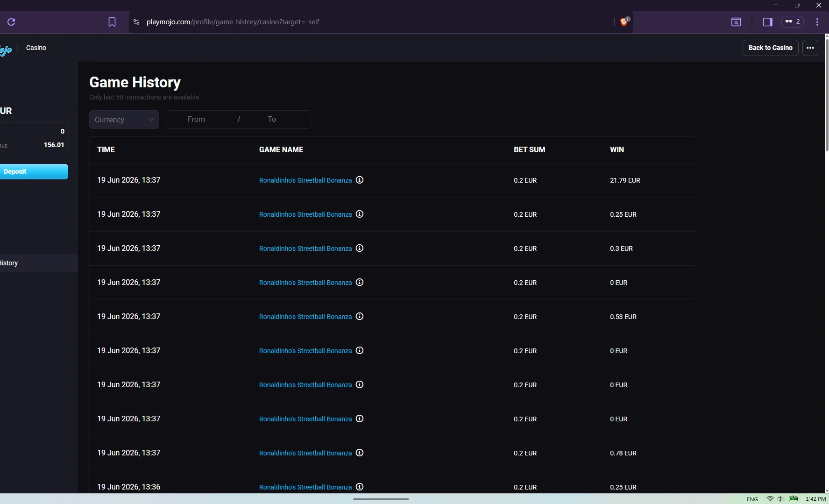Viewport: 829px width, 504px height.
Task: Click the To date field
Action: (x=272, y=120)
